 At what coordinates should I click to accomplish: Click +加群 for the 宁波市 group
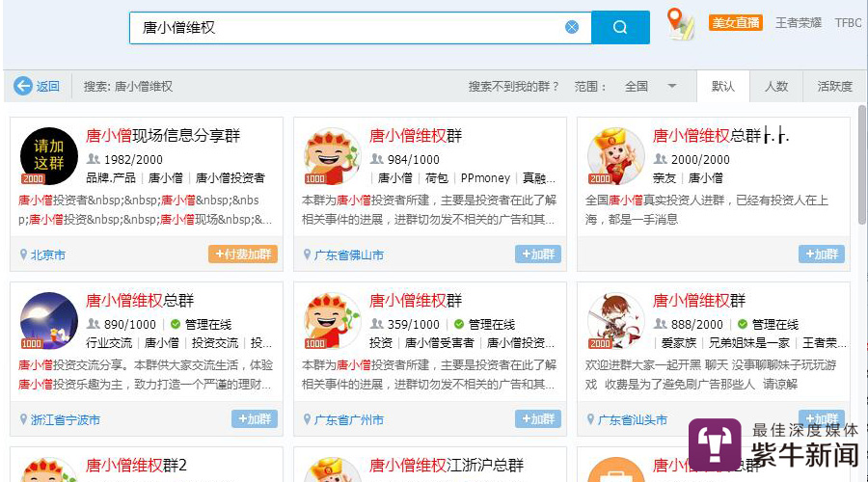coord(255,419)
